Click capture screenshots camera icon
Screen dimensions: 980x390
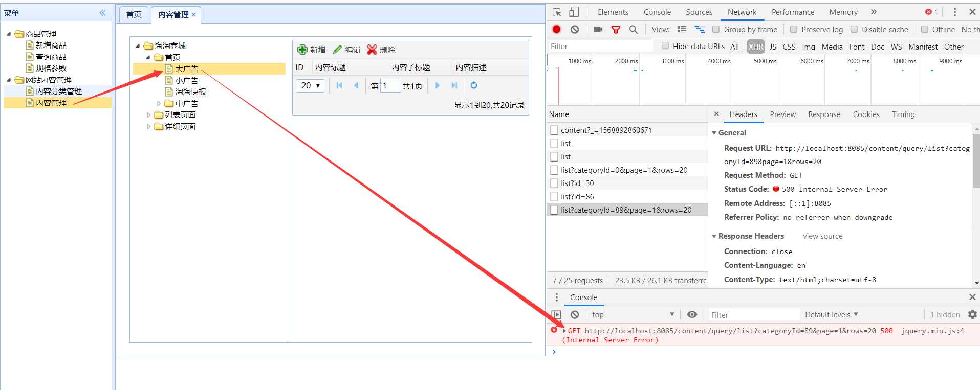pyautogui.click(x=598, y=29)
